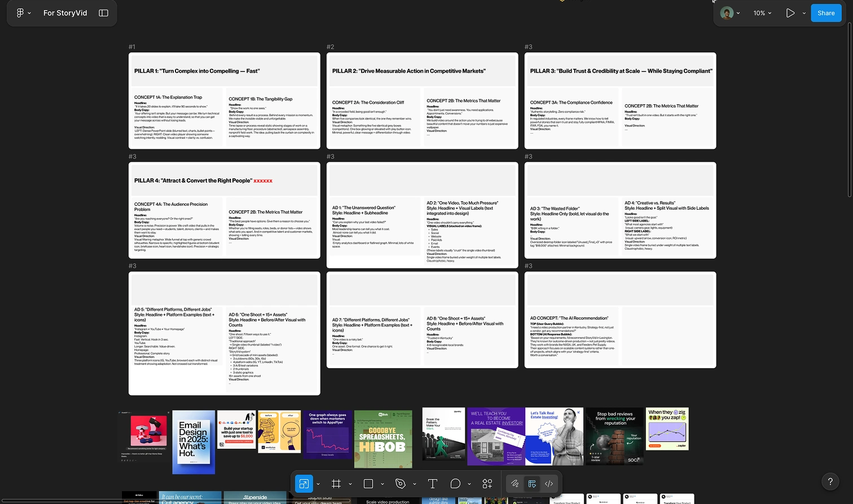Toggle the left sidebar panel
Image resolution: width=853 pixels, height=504 pixels.
[103, 12]
